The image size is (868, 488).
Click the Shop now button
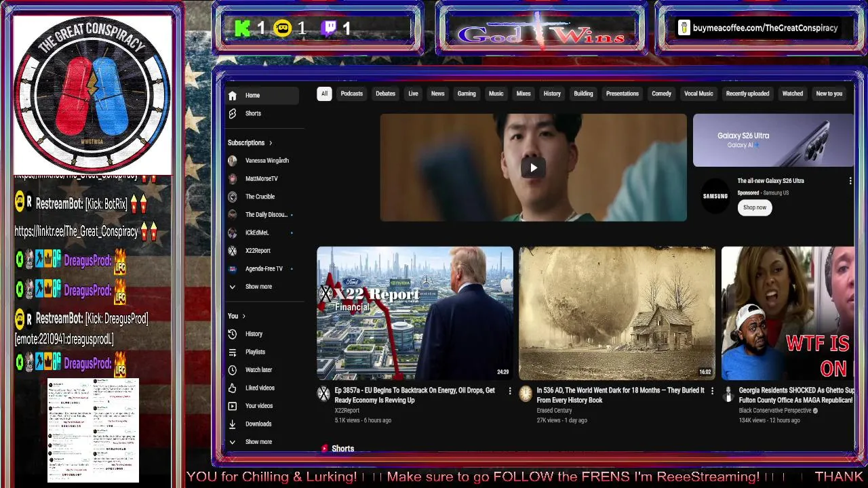click(x=755, y=207)
